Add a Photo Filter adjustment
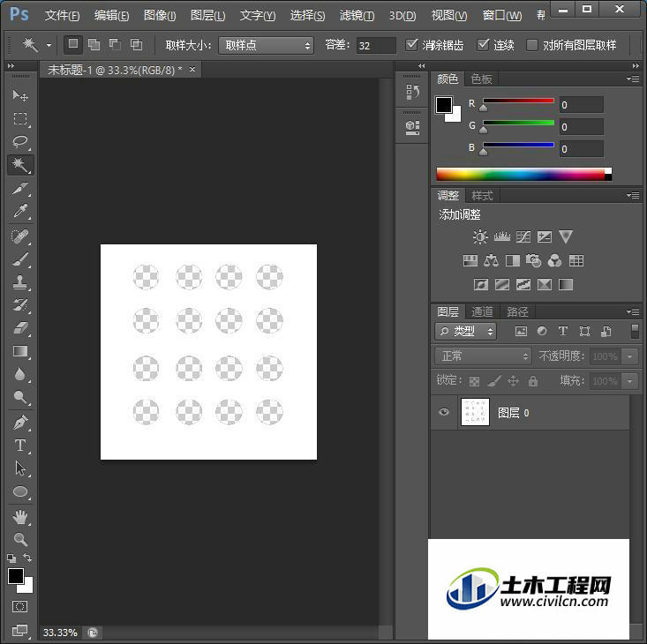 point(533,260)
